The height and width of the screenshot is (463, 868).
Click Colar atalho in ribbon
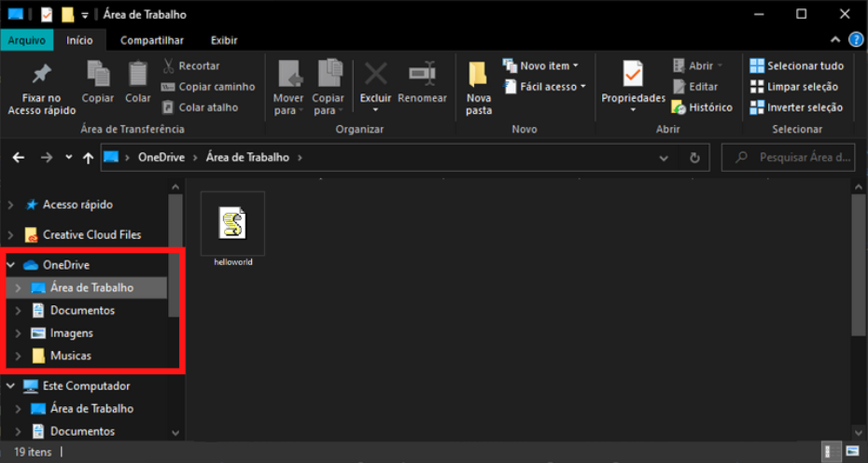point(200,107)
